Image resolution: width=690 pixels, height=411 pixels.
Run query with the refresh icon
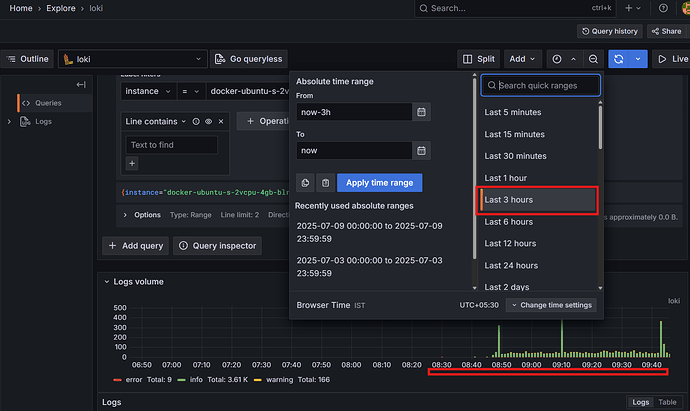[619, 59]
